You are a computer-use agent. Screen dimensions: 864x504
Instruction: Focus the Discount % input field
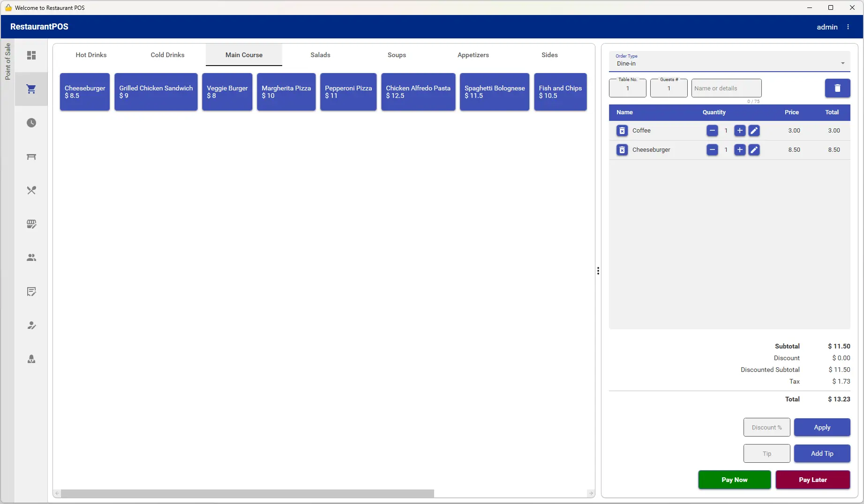pyautogui.click(x=766, y=427)
